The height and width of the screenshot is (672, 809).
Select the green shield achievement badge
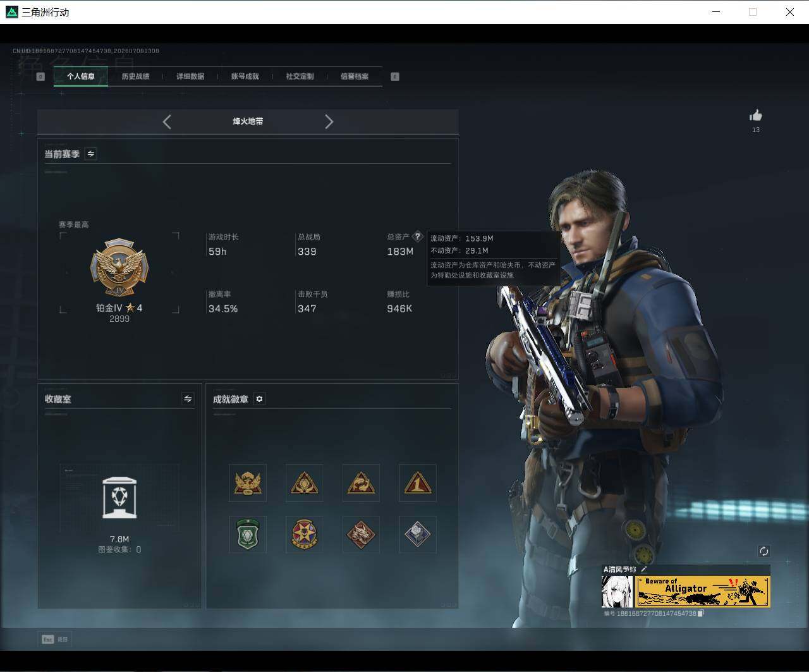248,534
